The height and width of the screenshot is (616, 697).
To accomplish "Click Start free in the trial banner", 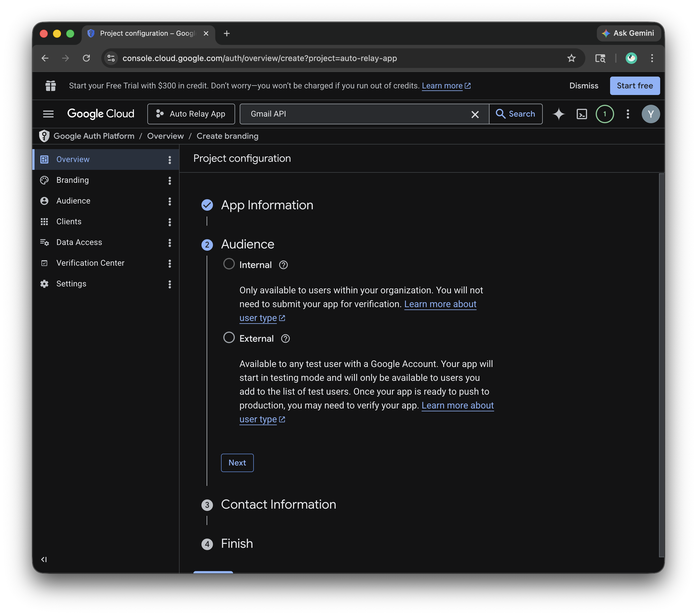I will tap(635, 85).
